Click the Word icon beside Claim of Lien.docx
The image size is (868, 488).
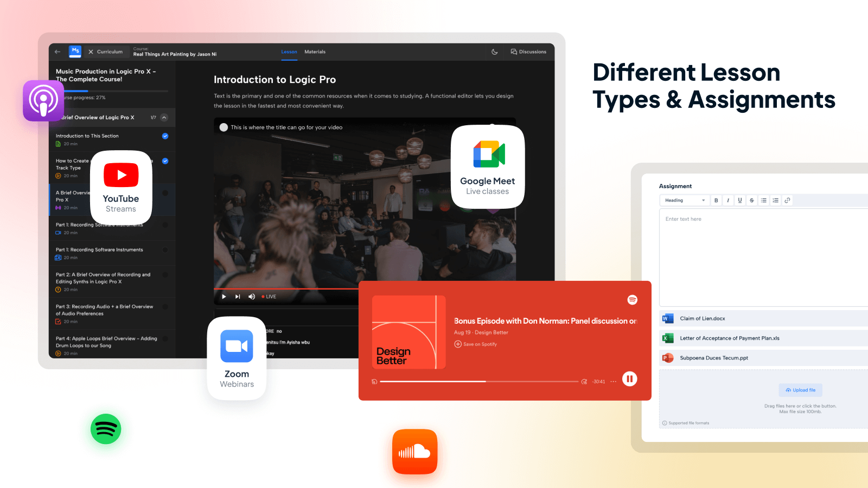coord(668,319)
